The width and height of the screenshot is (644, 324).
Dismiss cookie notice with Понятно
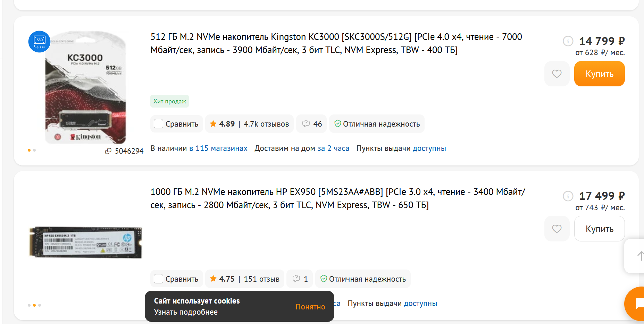click(x=310, y=307)
